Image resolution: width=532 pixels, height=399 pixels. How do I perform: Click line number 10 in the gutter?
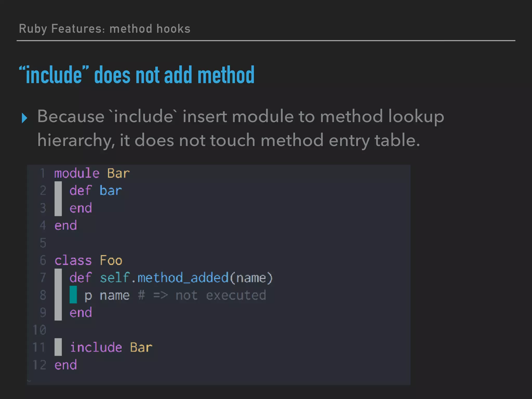coord(39,330)
